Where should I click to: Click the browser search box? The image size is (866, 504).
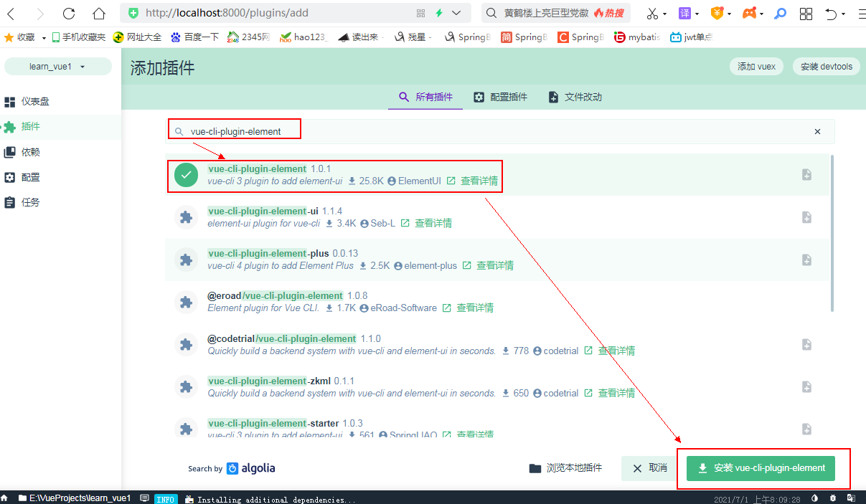(555, 13)
